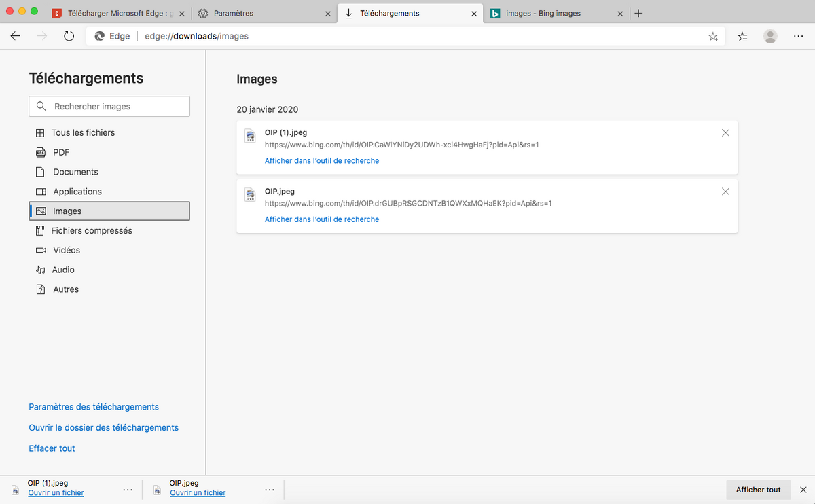Switch to Télécharger Microsoft Edge tab

coord(120,14)
